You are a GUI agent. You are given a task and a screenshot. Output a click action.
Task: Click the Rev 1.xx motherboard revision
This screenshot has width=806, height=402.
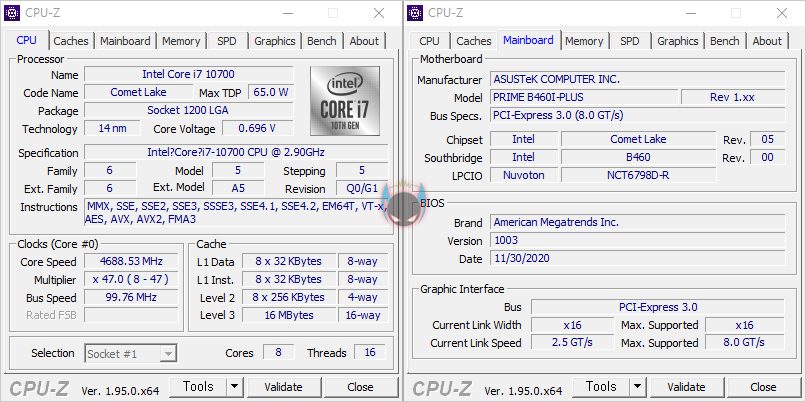[733, 97]
